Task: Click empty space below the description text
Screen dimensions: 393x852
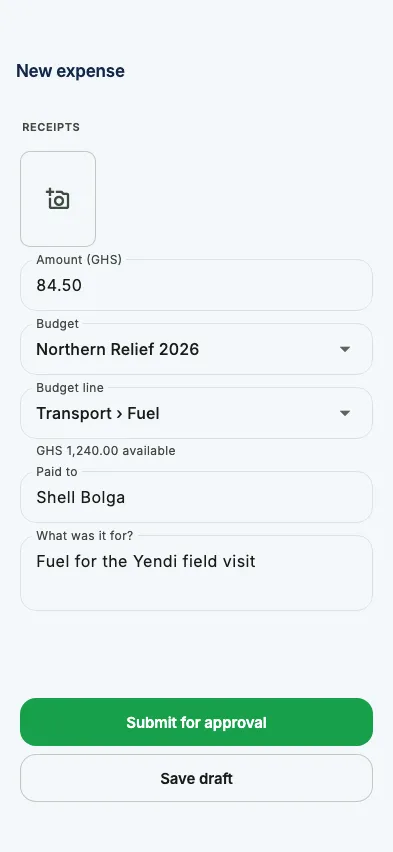Action: click(196, 592)
